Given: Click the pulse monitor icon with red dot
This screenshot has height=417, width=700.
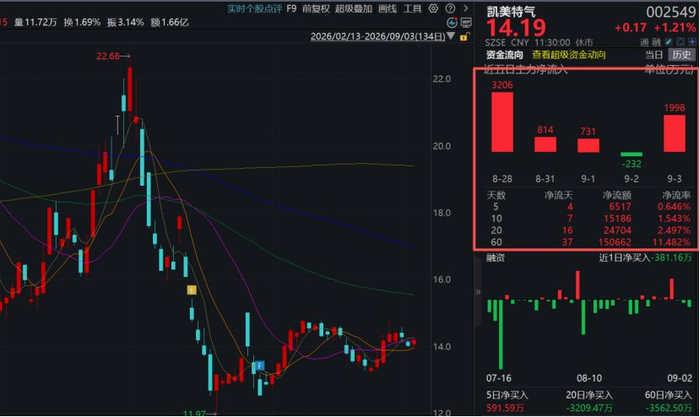Looking at the screenshot, I should [452, 22].
